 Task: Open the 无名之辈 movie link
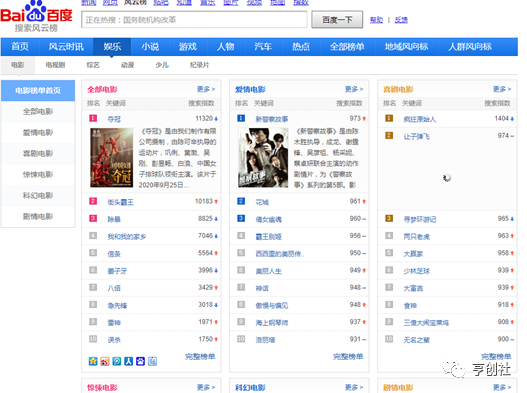pos(416,340)
